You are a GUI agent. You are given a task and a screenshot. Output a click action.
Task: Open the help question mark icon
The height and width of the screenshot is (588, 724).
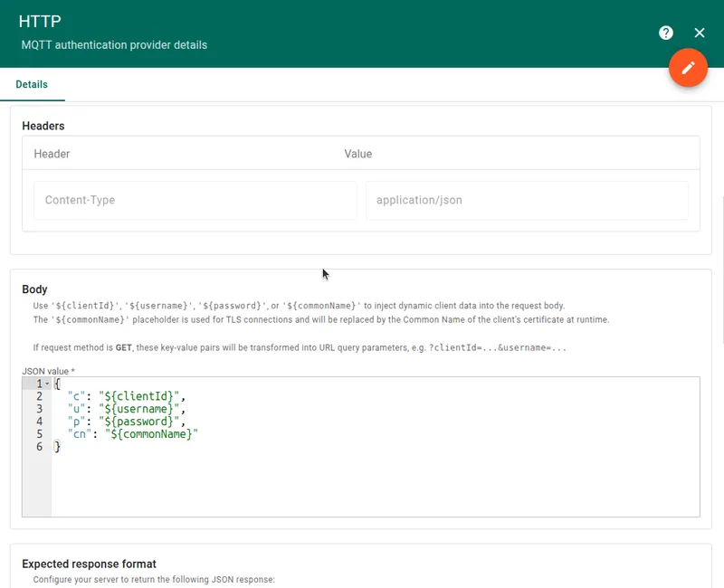click(666, 33)
